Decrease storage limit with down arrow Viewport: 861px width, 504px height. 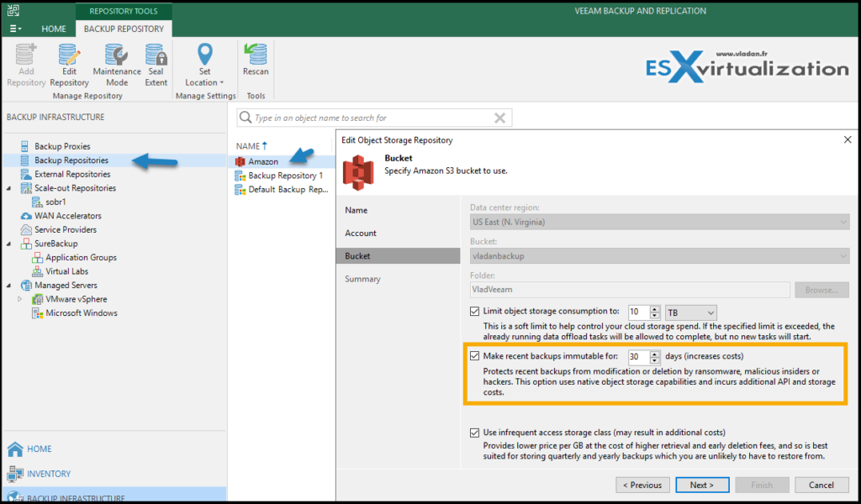[x=654, y=315]
